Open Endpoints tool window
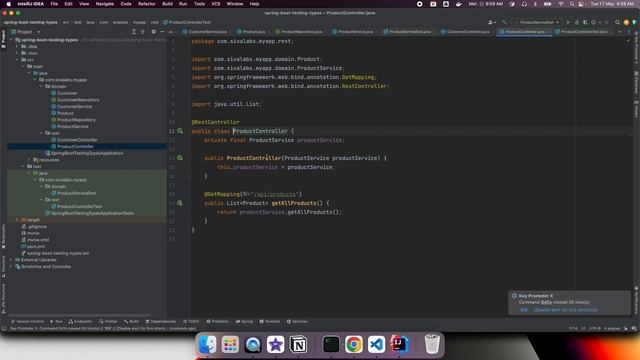Screen dimensions: 640x360 click(80, 322)
